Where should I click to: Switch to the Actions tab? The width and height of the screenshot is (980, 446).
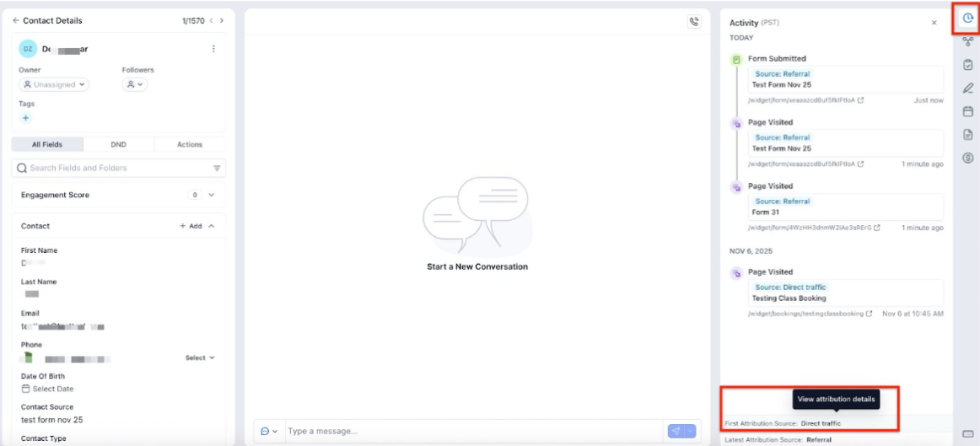click(190, 144)
